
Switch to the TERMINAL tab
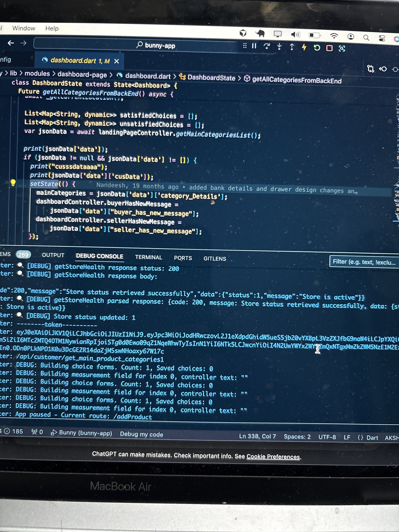(x=149, y=257)
